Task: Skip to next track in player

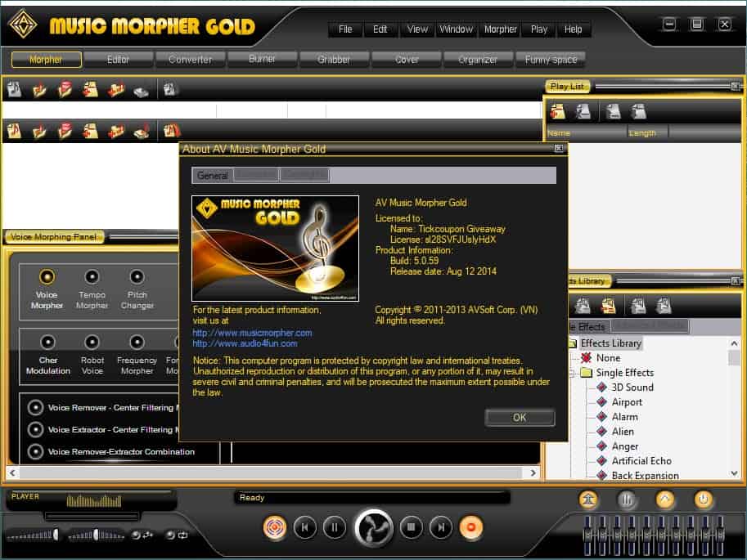Action: click(x=441, y=527)
